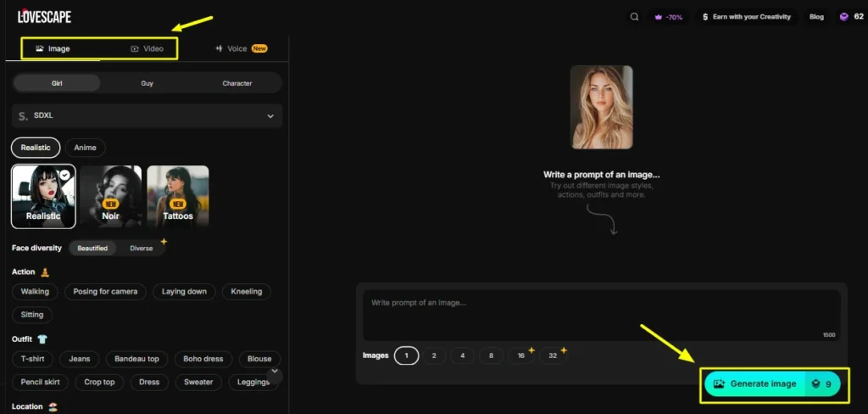Click the picture icon on Generate image
The image size is (868, 414).
[719, 383]
